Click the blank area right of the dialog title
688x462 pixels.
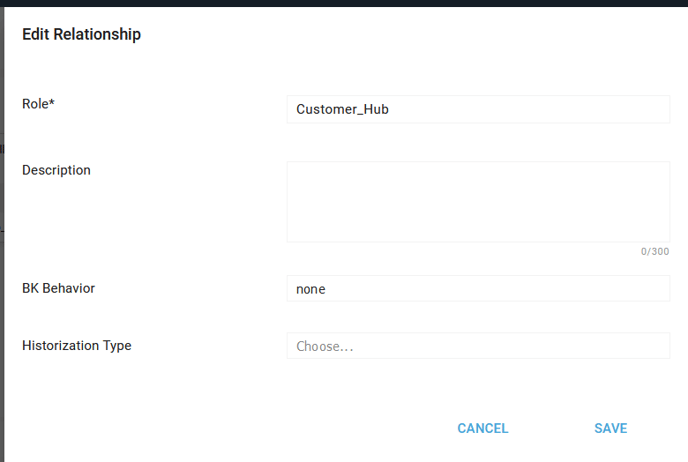pyautogui.click(x=400, y=35)
